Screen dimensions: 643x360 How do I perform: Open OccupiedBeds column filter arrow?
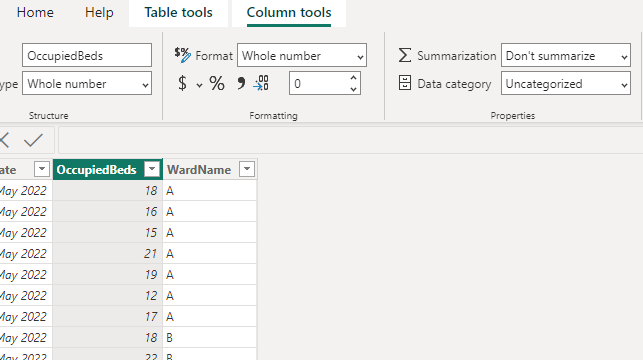tap(152, 169)
